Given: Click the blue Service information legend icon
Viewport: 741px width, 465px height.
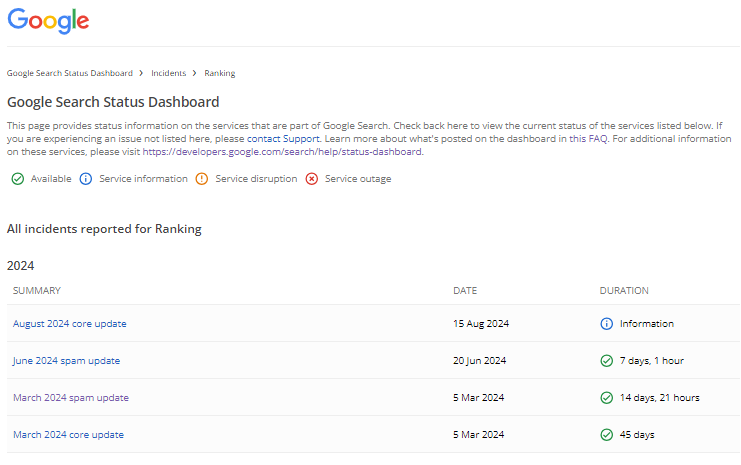Looking at the screenshot, I should pos(86,179).
